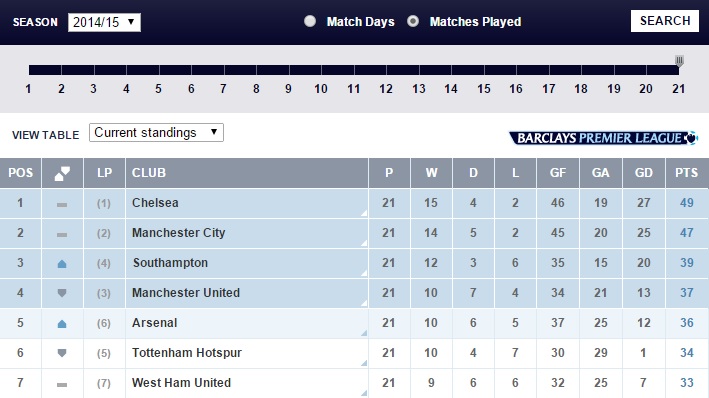Select the Matches Played radio button
Screen dimensions: 709x398
click(413, 21)
